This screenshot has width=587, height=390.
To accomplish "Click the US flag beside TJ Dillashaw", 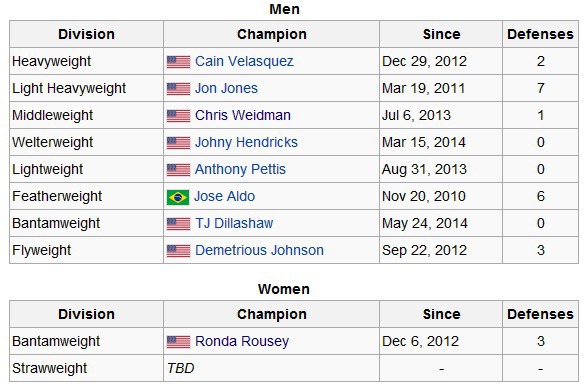I will (178, 224).
